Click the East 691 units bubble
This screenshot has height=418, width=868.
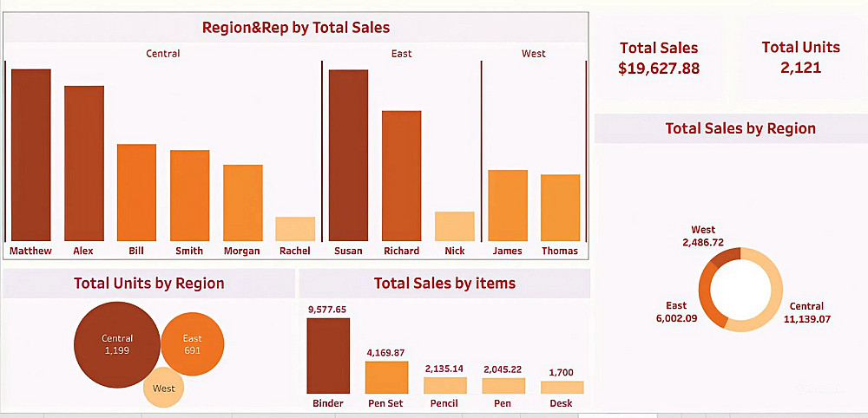193,344
